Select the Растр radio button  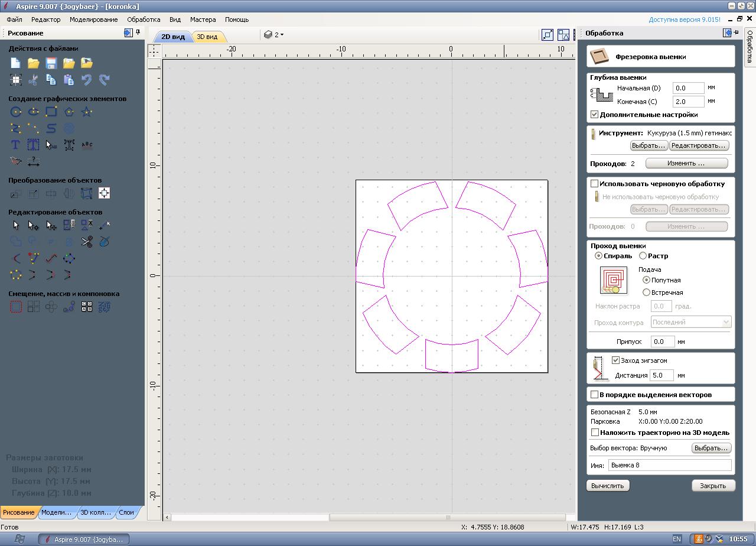tap(643, 256)
